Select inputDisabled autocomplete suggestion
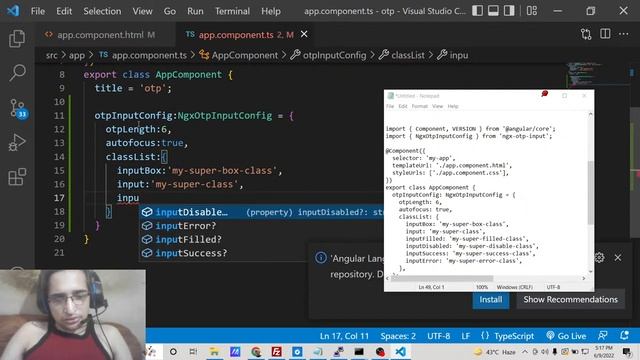The height and width of the screenshot is (360, 640). pyautogui.click(x=261, y=212)
